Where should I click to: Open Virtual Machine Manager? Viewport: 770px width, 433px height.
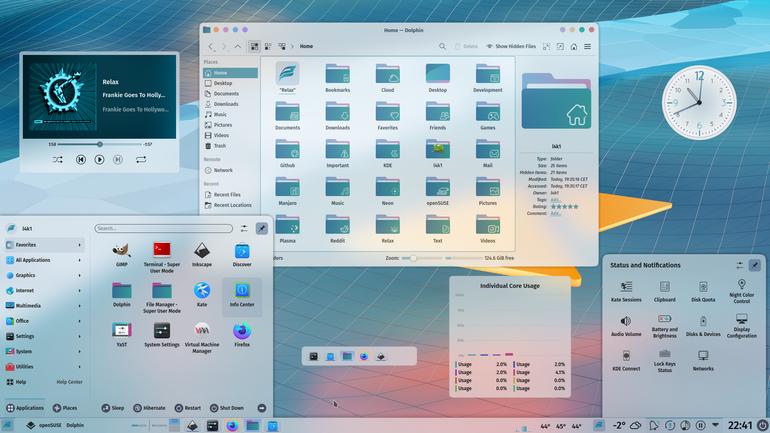(202, 338)
